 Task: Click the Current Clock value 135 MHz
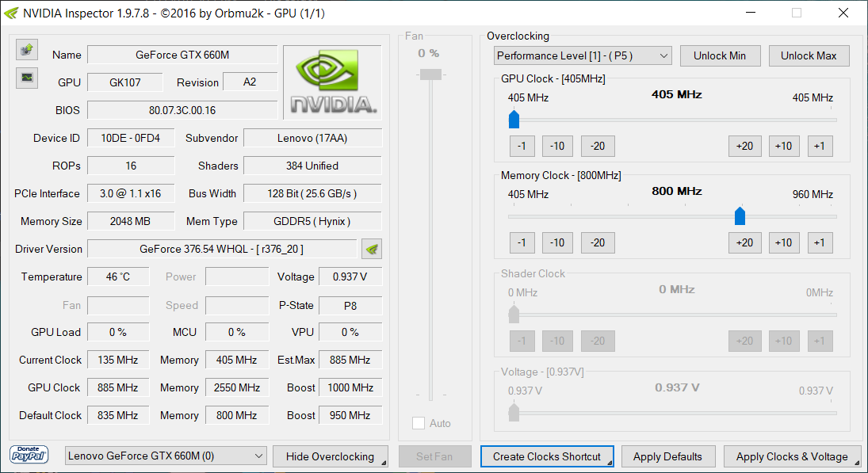coord(118,360)
